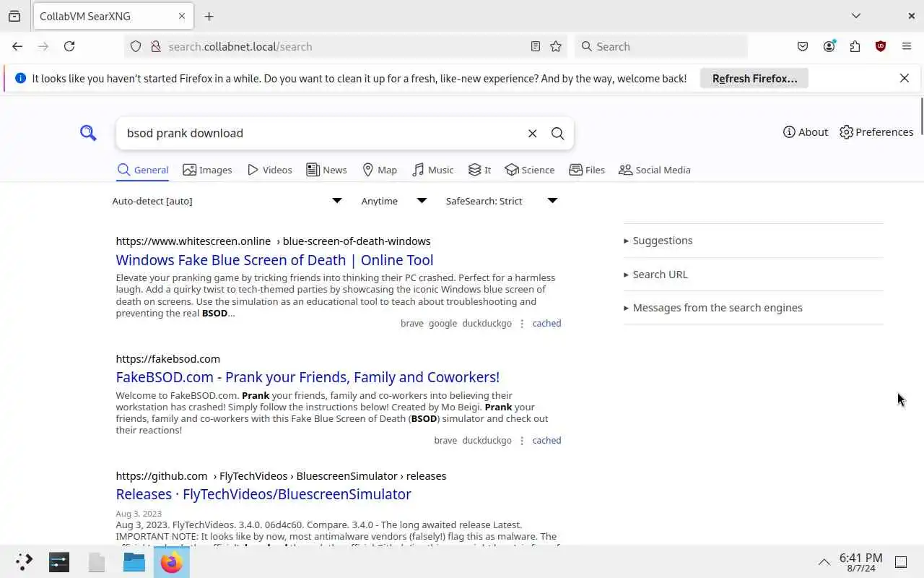924x578 pixels.
Task: Switch to the Files tab
Action: tap(587, 170)
